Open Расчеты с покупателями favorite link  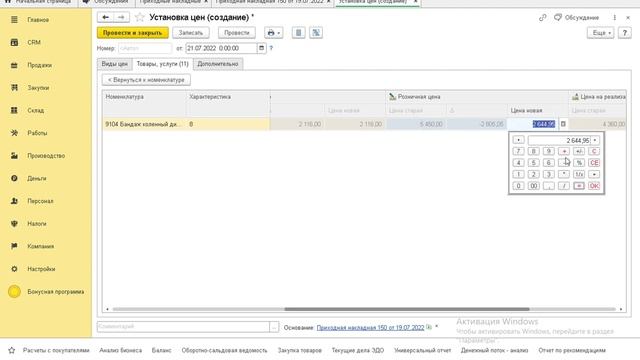tap(56, 350)
